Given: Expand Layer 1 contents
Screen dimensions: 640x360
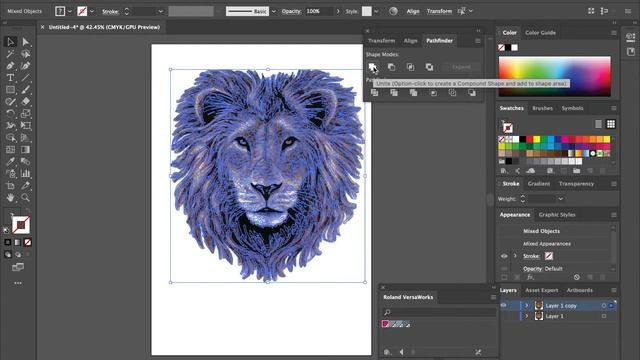Looking at the screenshot, I should [527, 316].
